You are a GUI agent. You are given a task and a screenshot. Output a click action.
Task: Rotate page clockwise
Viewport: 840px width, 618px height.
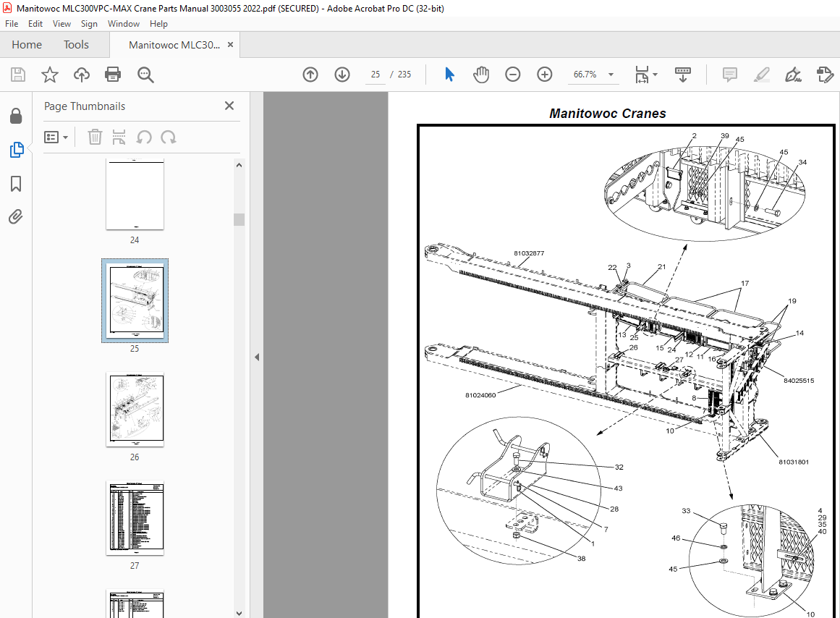click(x=168, y=137)
